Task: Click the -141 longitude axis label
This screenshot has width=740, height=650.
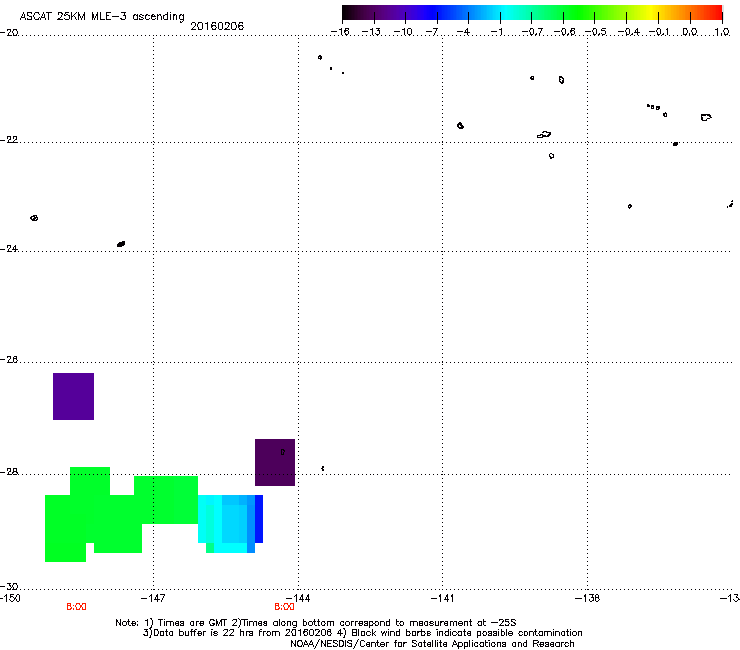Action: point(442,598)
